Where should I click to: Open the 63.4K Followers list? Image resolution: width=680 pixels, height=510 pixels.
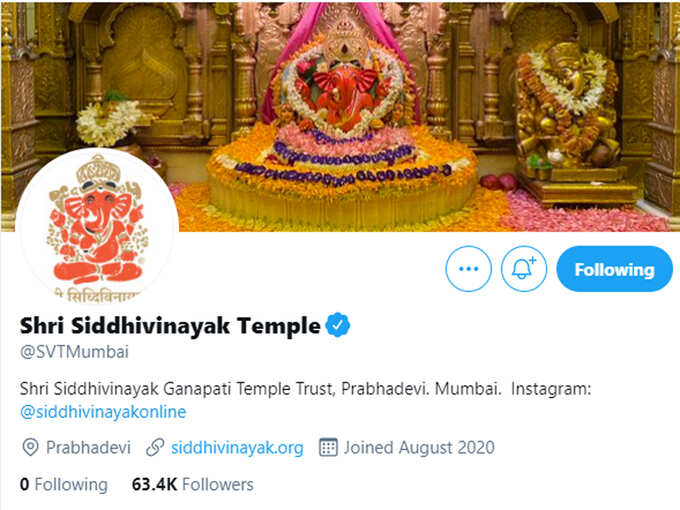point(193,484)
